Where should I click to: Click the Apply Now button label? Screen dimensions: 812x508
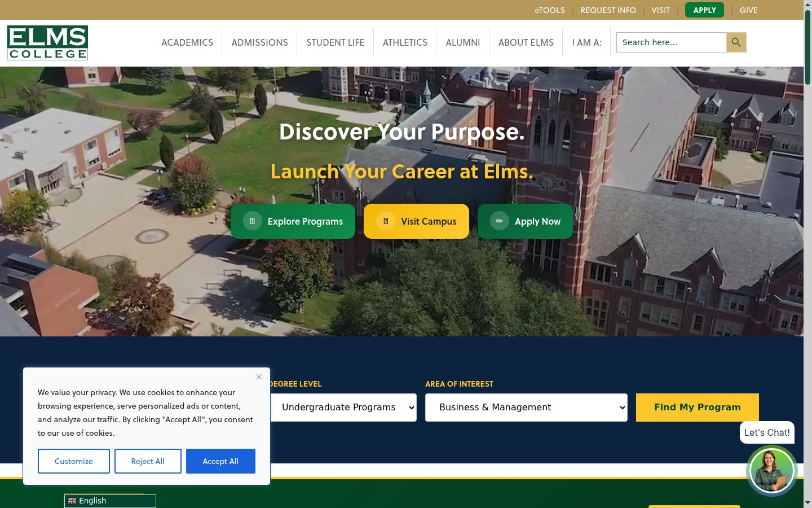click(537, 221)
